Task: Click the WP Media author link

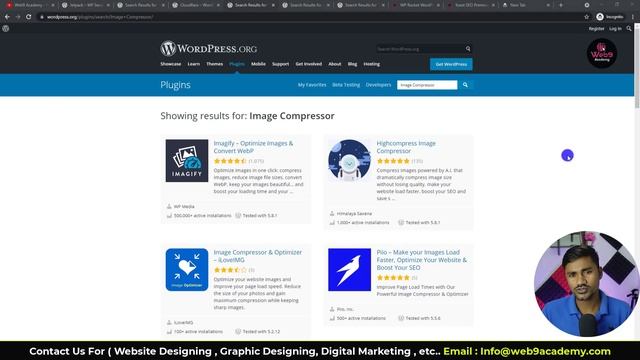Action: coord(184,207)
